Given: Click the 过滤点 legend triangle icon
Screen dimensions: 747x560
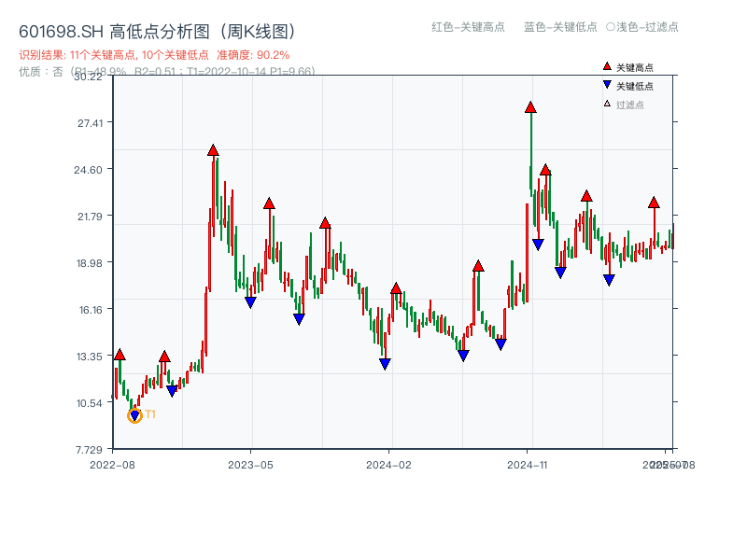Looking at the screenshot, I should pos(605,105).
